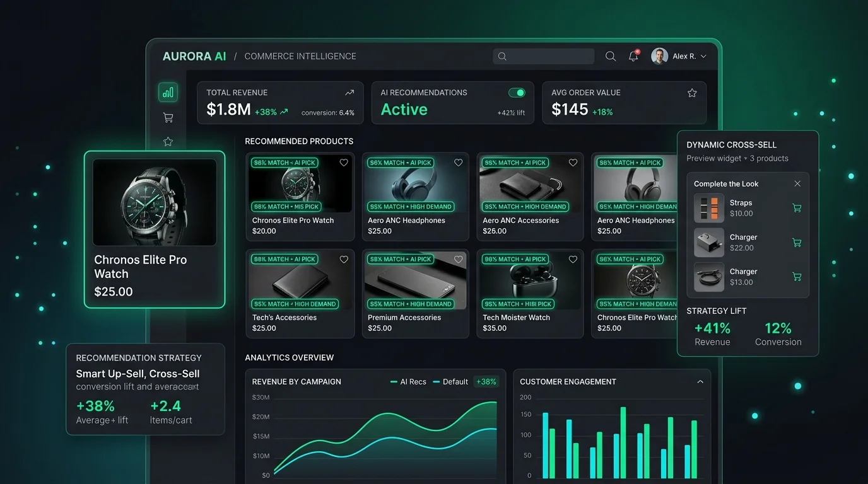Viewport: 868px width, 484px height.
Task: Star the Avg Order Value card
Action: tap(692, 93)
